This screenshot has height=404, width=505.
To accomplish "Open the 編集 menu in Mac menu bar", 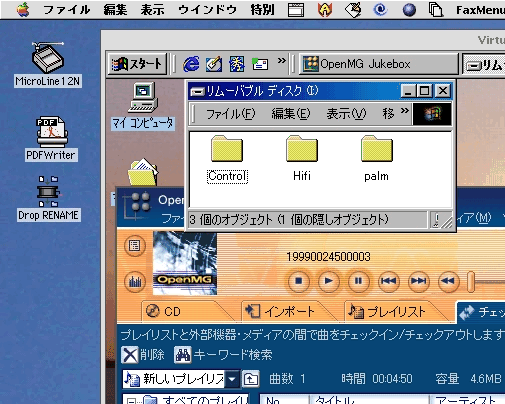I will (x=115, y=10).
